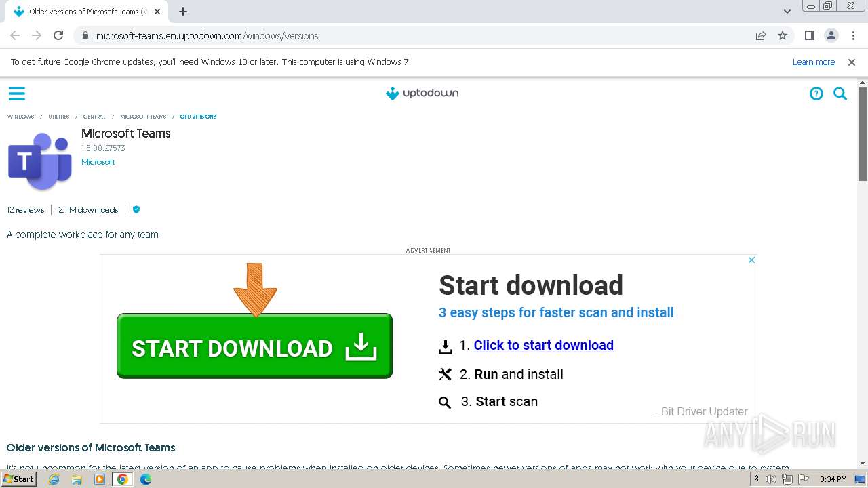Click the green START DOWNLOAD button
868x488 pixels.
tap(254, 346)
